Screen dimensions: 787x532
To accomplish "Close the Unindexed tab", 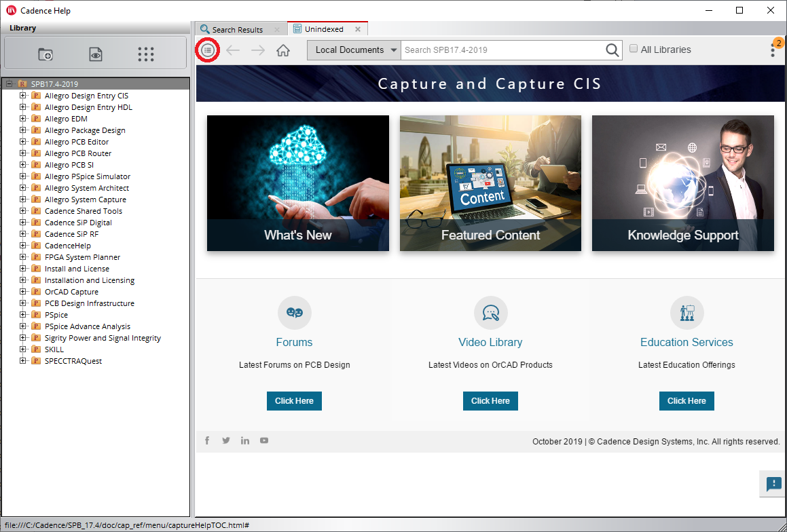I will pyautogui.click(x=358, y=29).
